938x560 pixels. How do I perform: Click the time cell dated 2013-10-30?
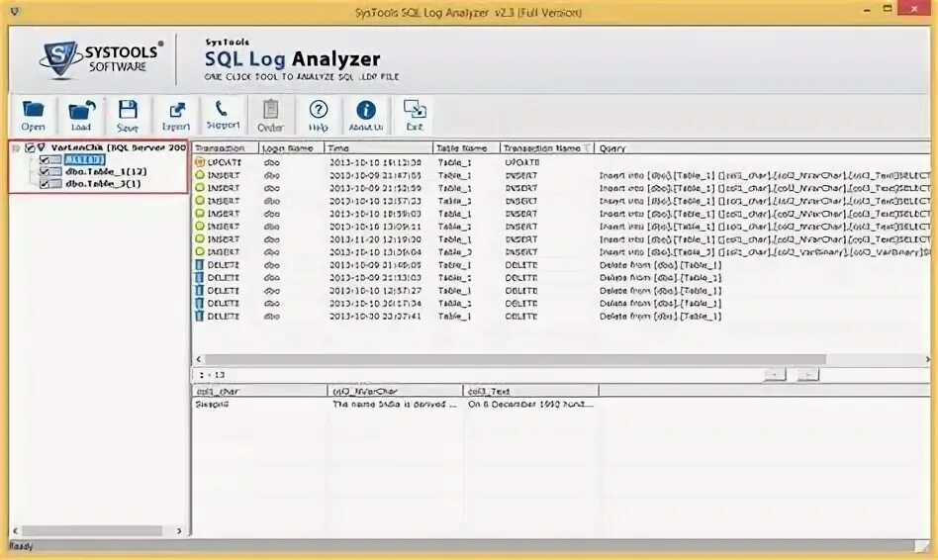[x=375, y=316]
